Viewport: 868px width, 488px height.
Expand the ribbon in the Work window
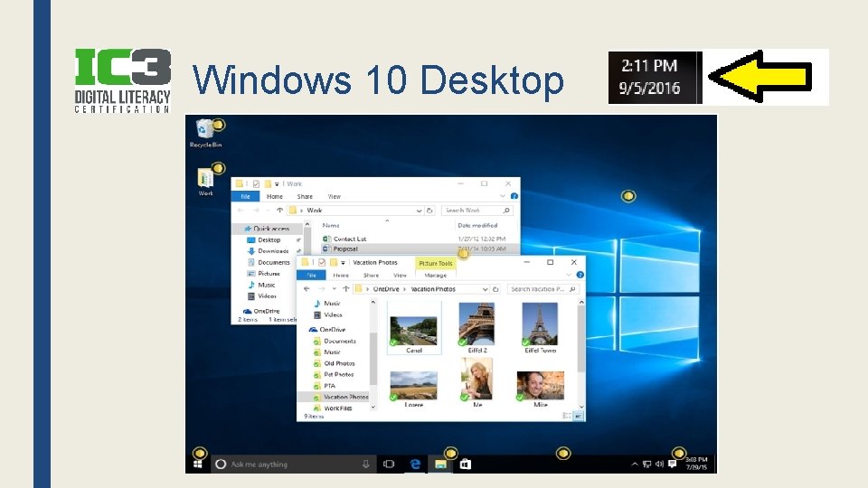pos(503,196)
